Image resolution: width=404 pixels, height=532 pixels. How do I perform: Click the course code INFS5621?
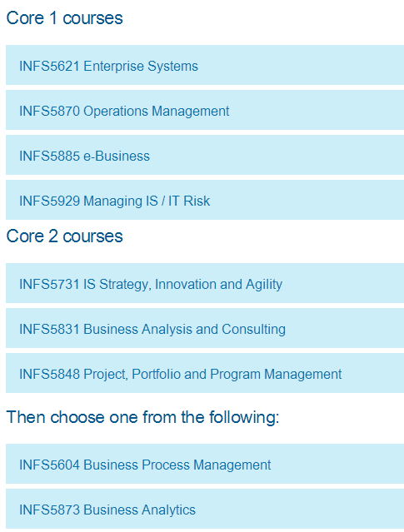click(x=49, y=66)
